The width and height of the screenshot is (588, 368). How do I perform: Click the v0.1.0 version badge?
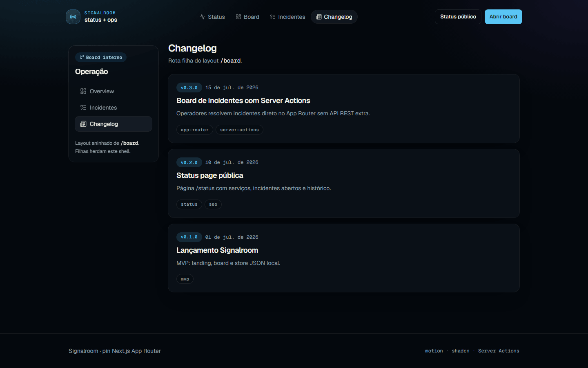click(x=189, y=237)
